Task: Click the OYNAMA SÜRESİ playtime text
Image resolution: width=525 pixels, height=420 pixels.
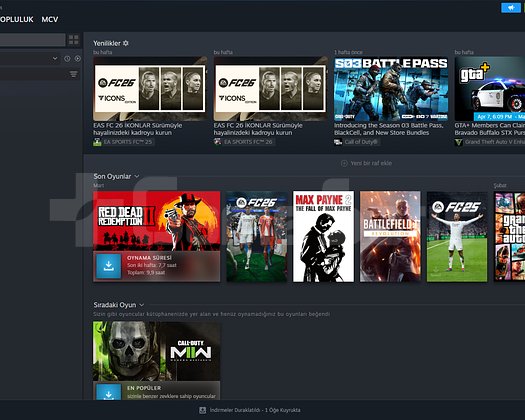Action: 149,258
